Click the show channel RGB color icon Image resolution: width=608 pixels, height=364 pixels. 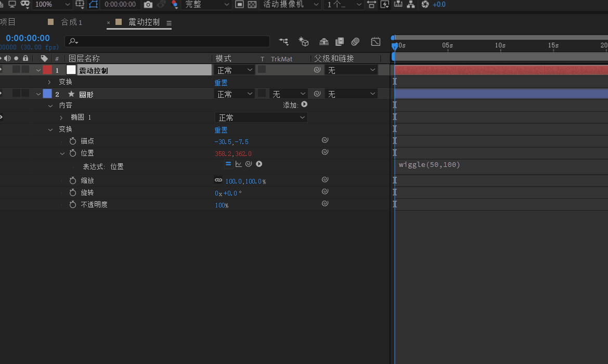pos(174,5)
